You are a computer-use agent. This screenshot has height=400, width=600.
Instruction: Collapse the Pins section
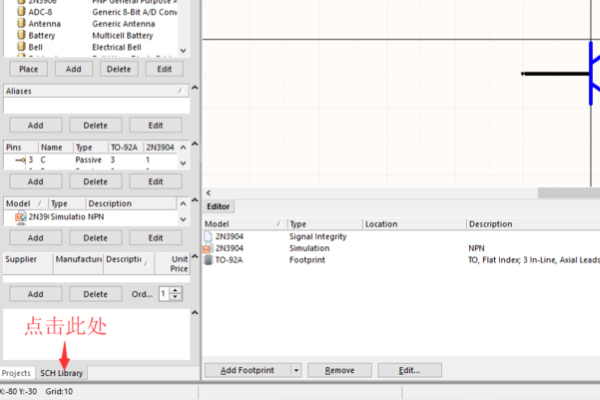click(195, 144)
